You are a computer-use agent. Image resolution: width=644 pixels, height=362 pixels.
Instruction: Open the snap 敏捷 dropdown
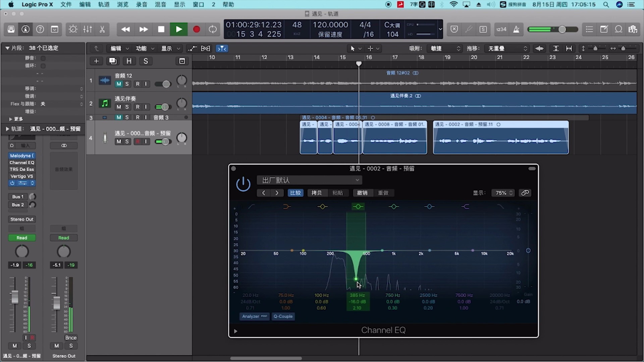point(444,49)
